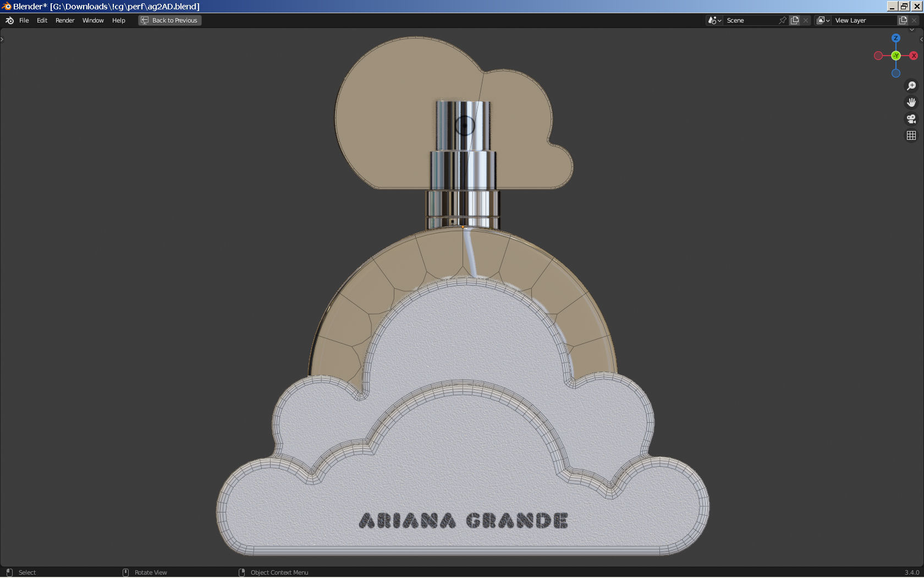Click the "Rotate View" status bar text

151,572
